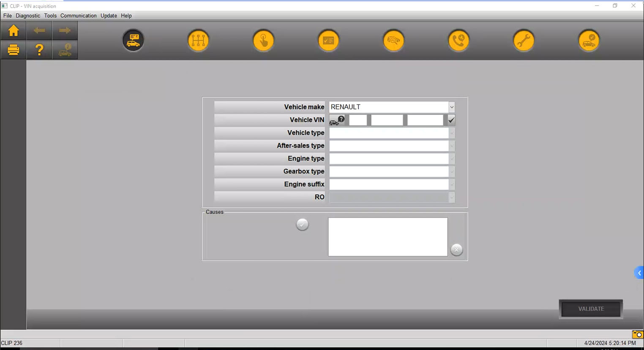Click the first VIN input segment
The width and height of the screenshot is (644, 350).
(x=358, y=120)
